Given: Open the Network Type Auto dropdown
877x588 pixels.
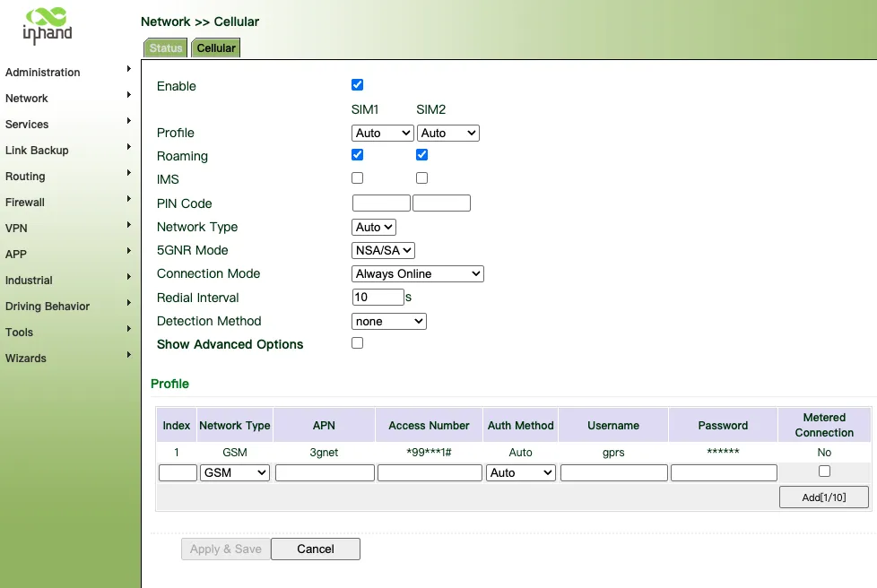Looking at the screenshot, I should (x=374, y=227).
